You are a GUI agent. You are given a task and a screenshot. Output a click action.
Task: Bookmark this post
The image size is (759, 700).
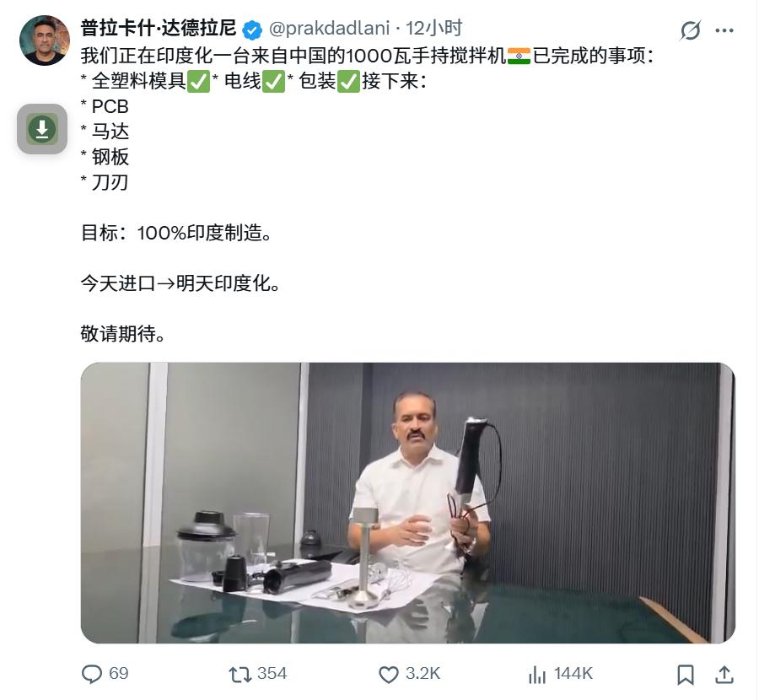point(686,675)
